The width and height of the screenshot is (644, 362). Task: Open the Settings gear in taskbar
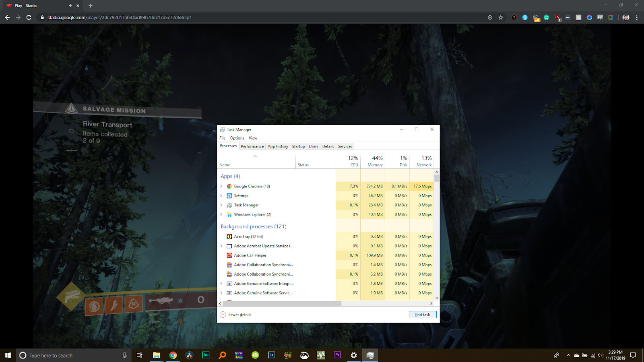[x=353, y=355]
